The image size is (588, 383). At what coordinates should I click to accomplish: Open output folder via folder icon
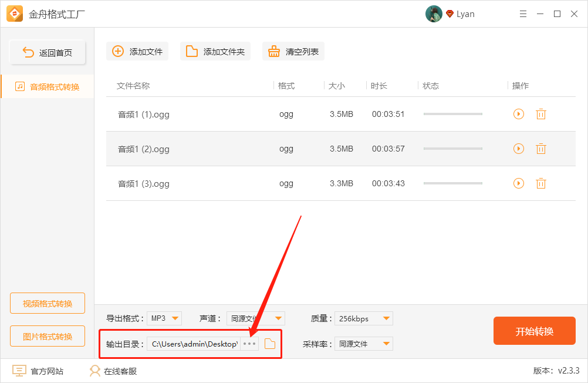pos(269,344)
